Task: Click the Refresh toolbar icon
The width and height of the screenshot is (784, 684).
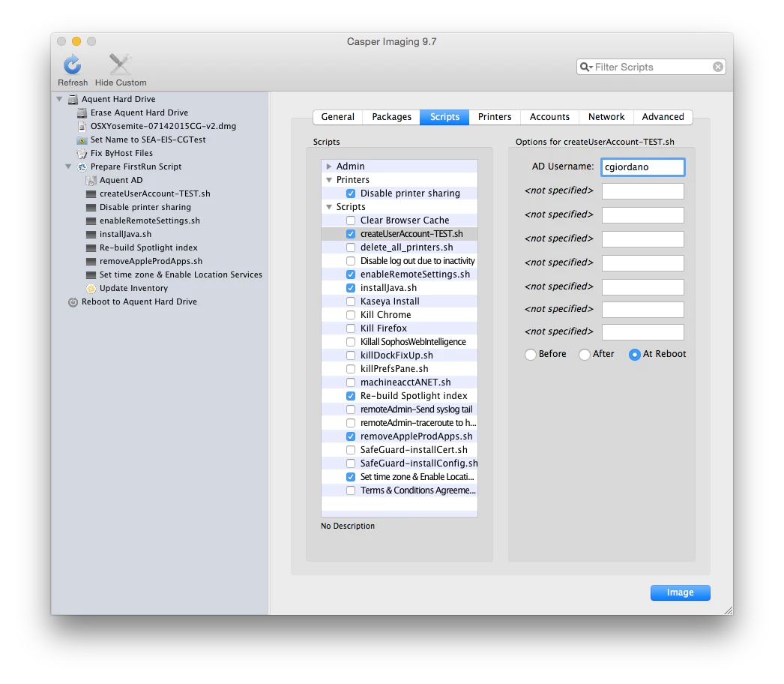Action: click(73, 65)
